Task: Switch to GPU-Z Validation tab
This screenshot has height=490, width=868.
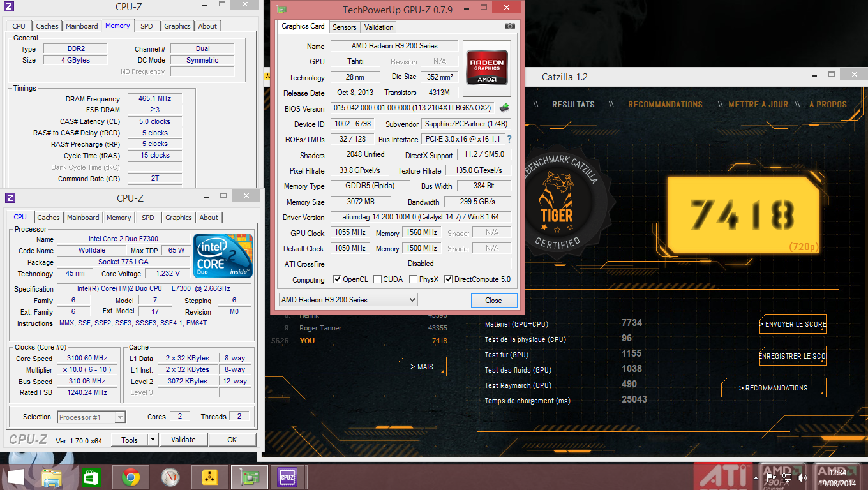Action: 379,27
